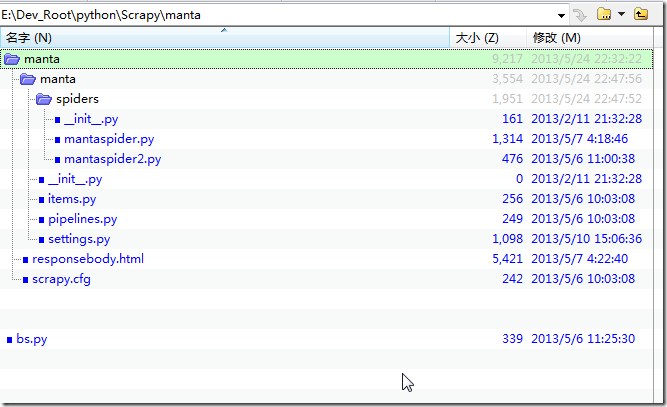Go up one folder level icon

641,14
